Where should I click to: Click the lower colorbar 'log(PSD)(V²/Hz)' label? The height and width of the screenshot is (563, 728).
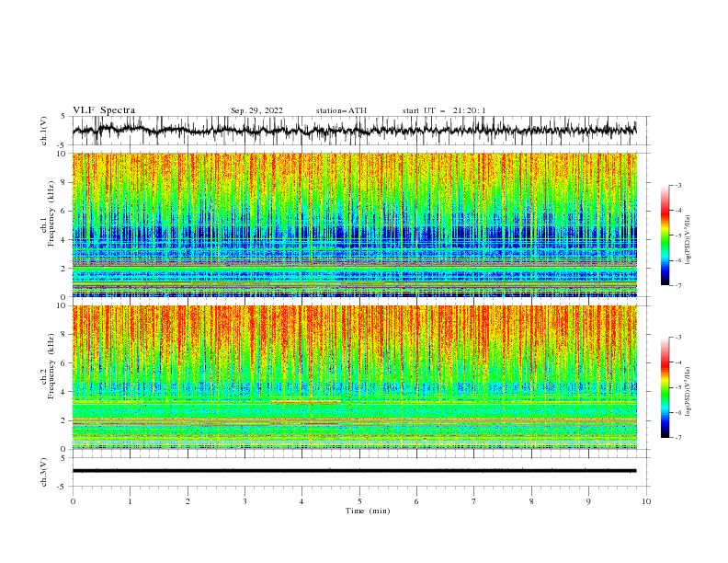click(x=688, y=392)
